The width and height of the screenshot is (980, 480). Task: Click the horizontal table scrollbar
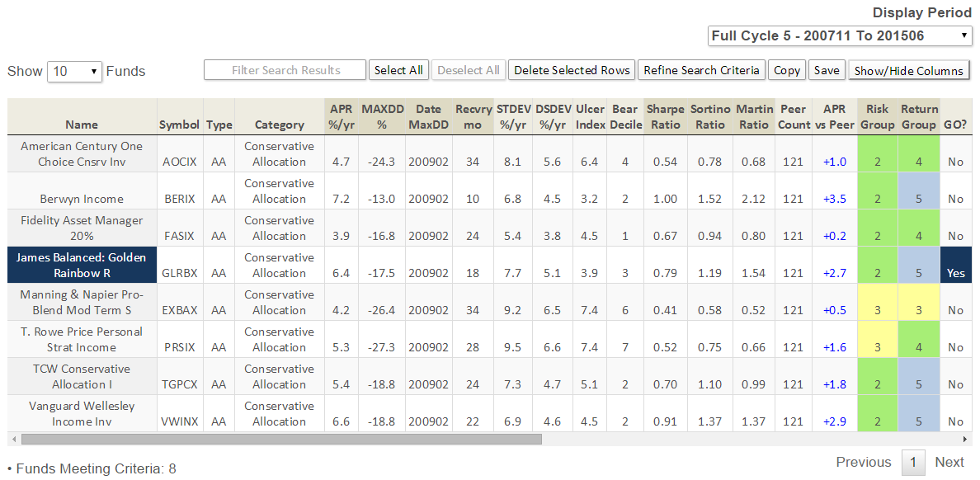click(x=280, y=439)
